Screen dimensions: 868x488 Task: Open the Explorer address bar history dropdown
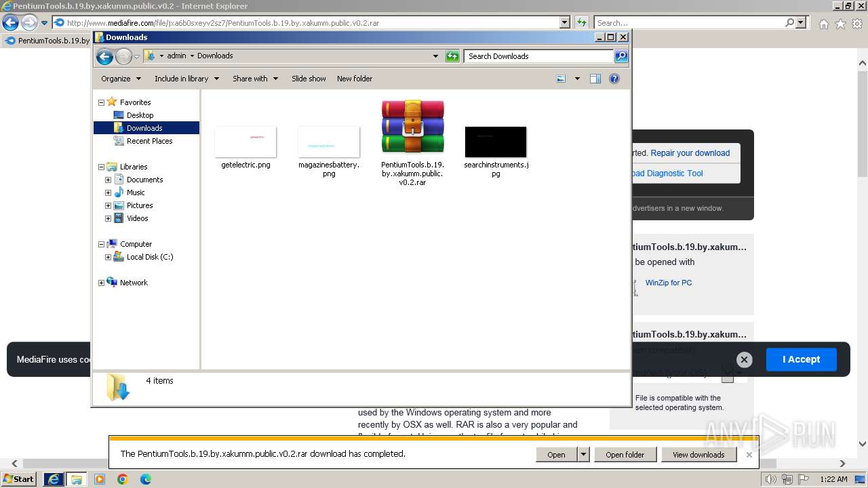(x=435, y=56)
